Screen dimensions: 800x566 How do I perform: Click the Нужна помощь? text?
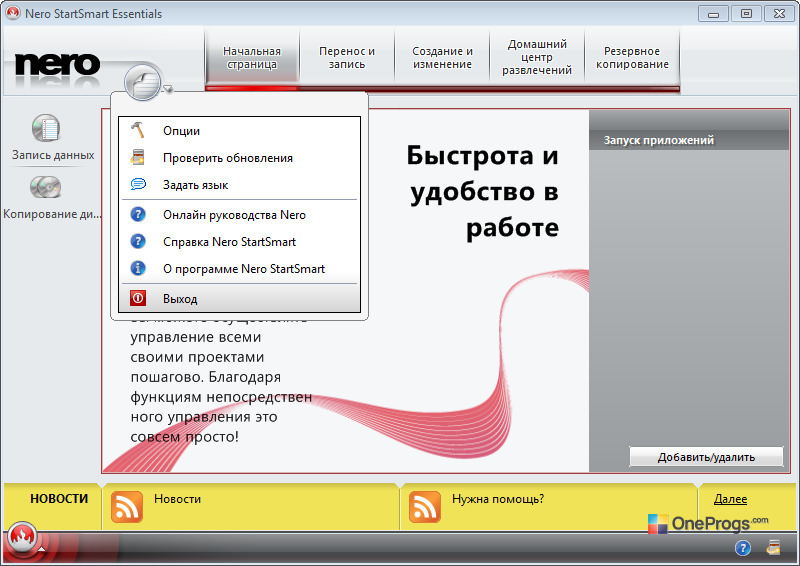(x=498, y=499)
